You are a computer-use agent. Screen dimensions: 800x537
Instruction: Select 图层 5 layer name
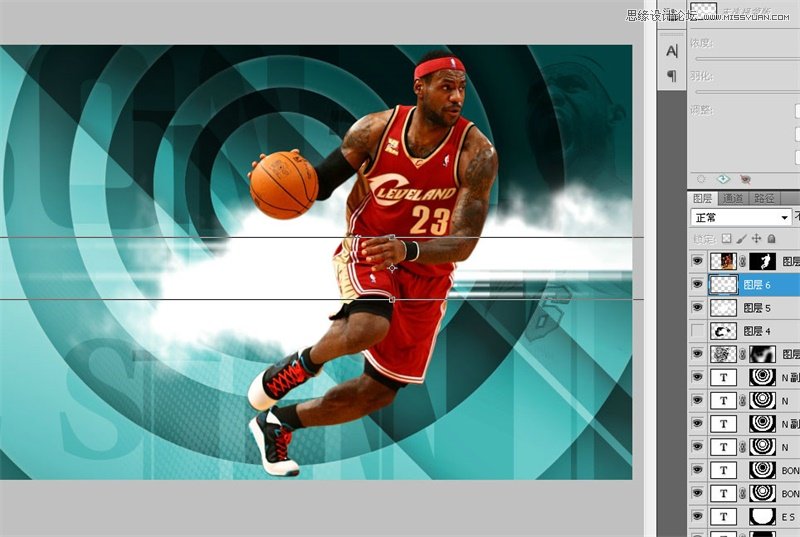tap(757, 308)
